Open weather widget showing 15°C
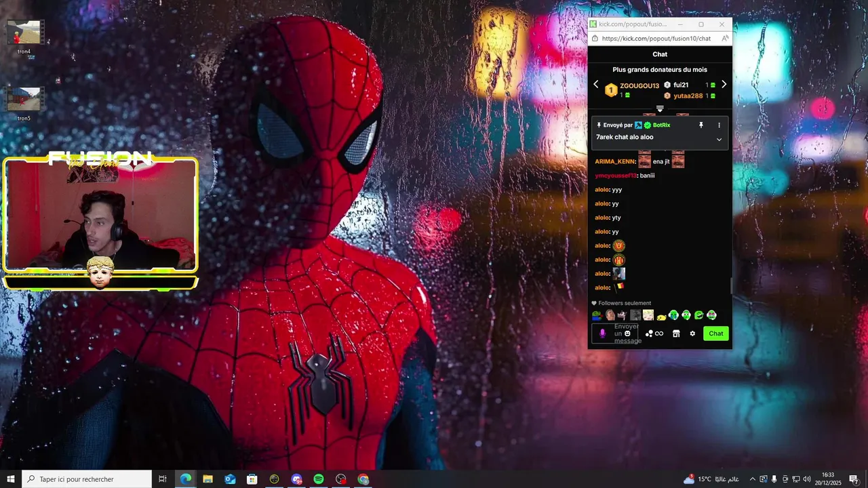Screen dimensions: 868x488 point(711,479)
